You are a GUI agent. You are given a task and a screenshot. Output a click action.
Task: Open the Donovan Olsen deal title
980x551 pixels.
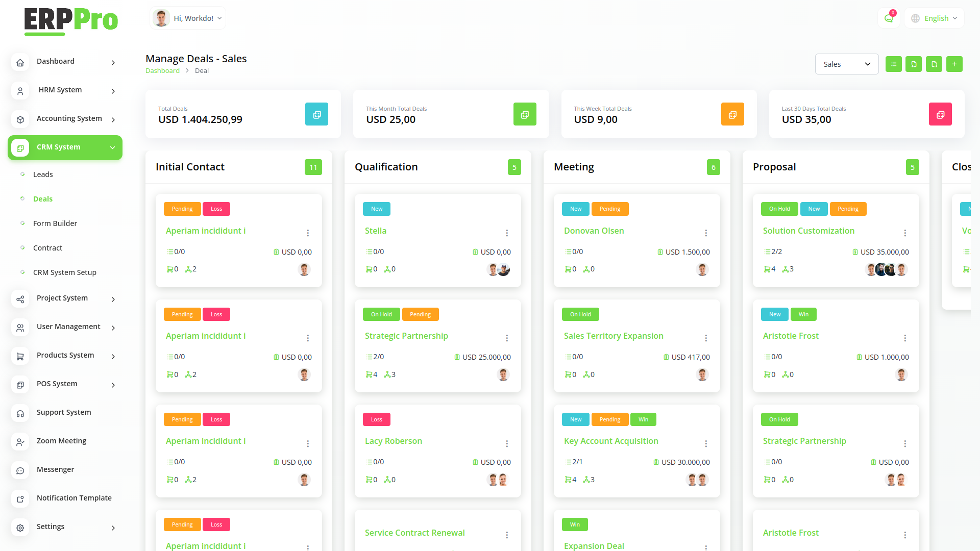(594, 231)
